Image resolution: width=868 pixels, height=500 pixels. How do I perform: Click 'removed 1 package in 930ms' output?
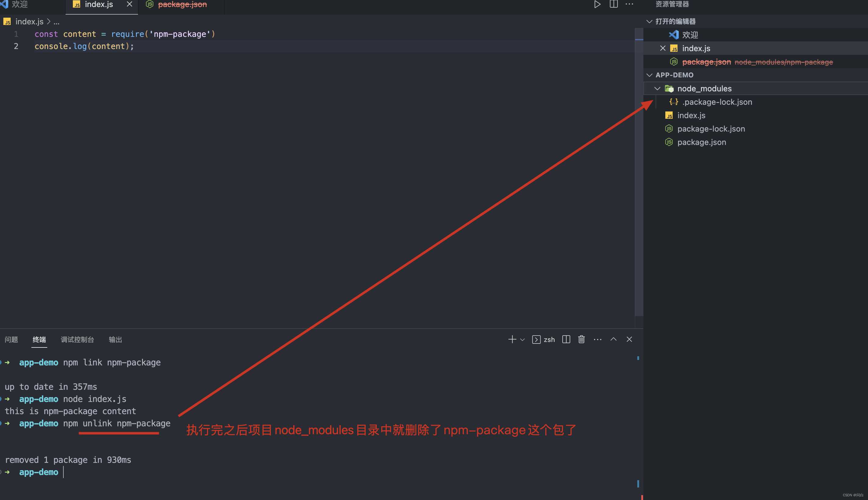68,460
